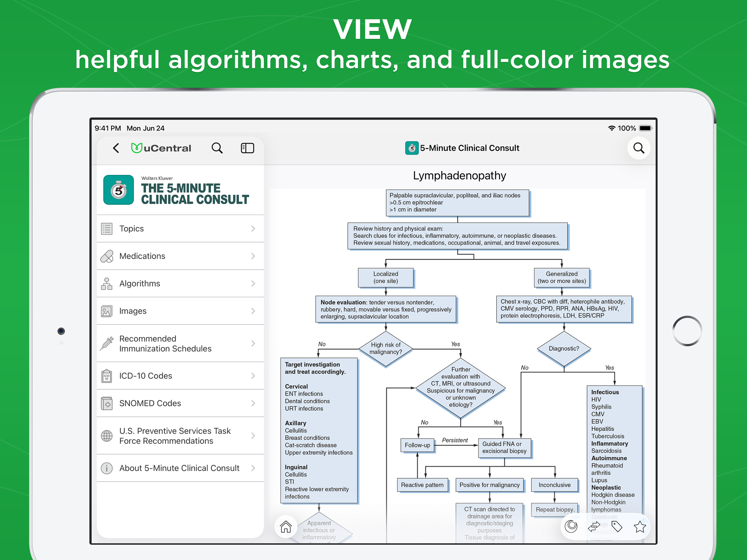The height and width of the screenshot is (560, 747).
Task: Click the 'Reactive pattern' box
Action: 422,485
